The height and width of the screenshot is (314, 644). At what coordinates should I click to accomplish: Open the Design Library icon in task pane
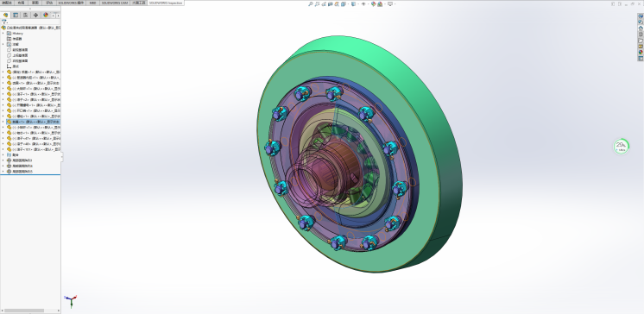coord(641,34)
